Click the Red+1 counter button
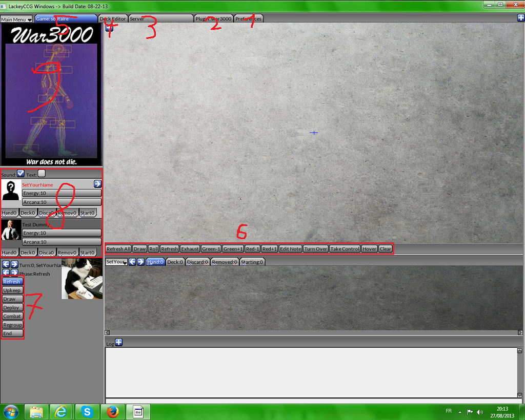This screenshot has height=420, width=525. 269,249
